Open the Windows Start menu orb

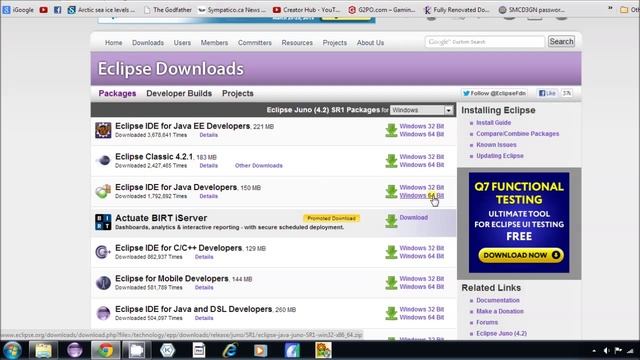12,350
